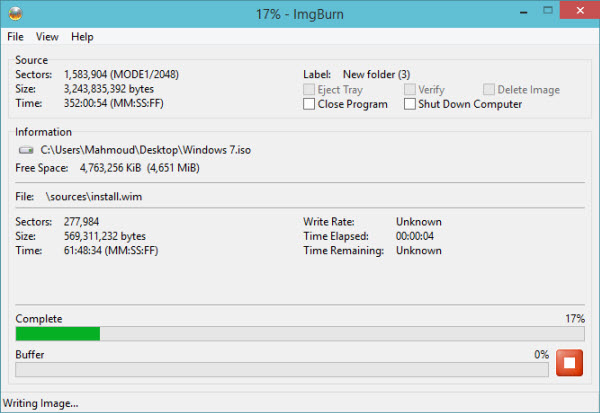This screenshot has height=413, width=600.
Task: Click the Time Remaining value Unknown
Action: tap(419, 251)
